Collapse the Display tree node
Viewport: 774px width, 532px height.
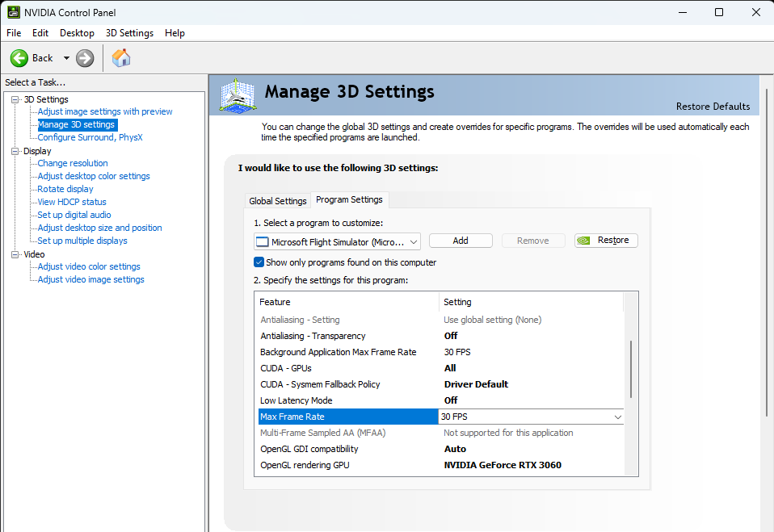coord(15,152)
